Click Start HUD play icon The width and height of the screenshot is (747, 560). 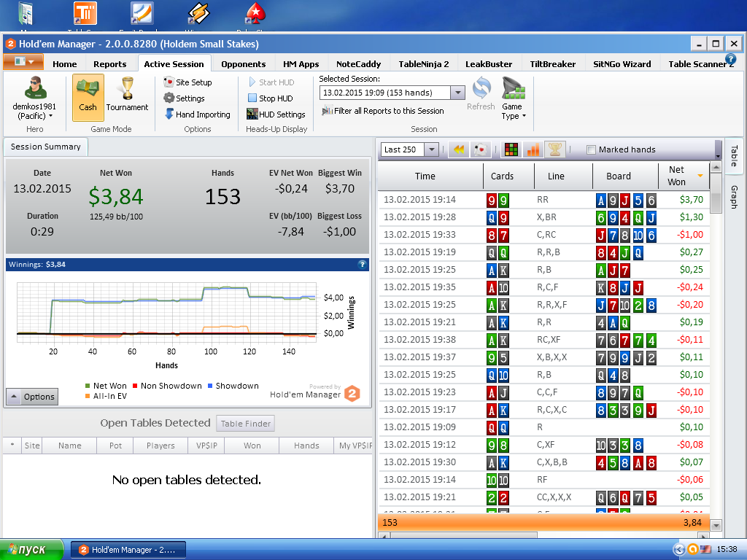[252, 82]
